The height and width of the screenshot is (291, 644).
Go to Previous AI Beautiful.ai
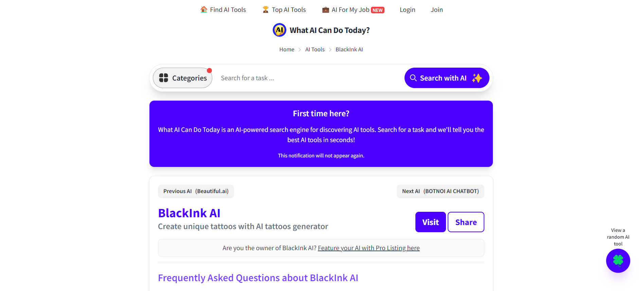tap(196, 191)
